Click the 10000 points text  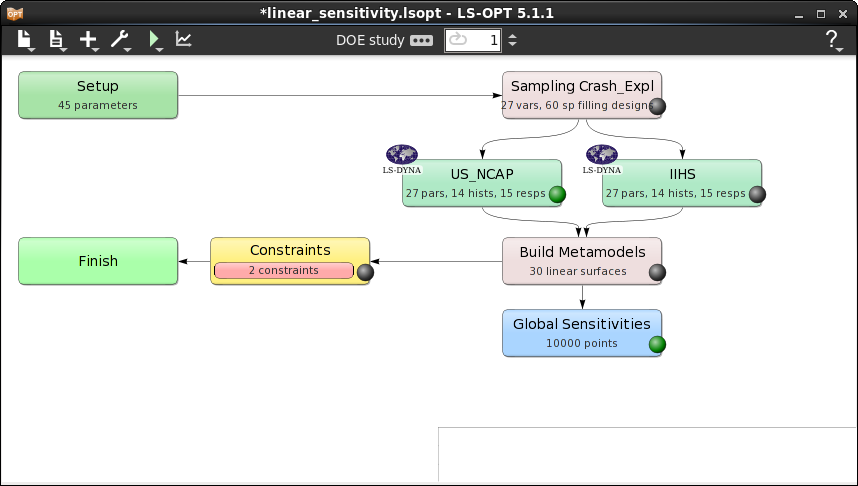click(x=582, y=343)
